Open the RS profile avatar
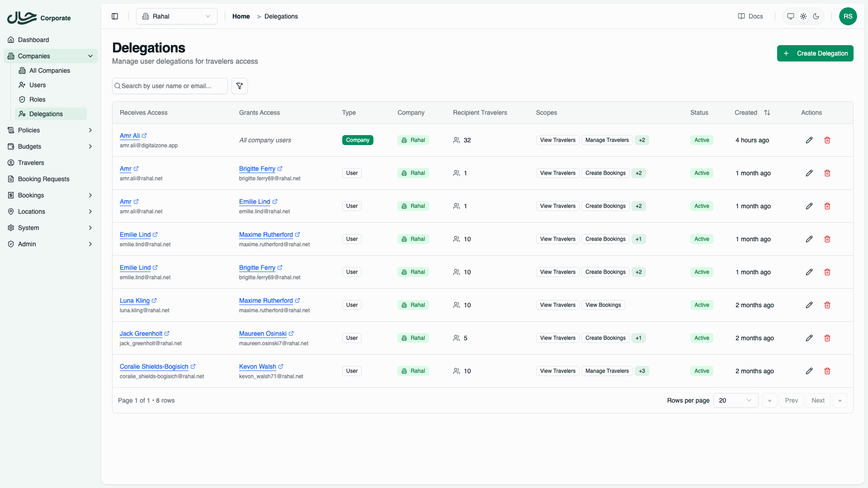Screen dimensions: 868x488 pos(848,16)
